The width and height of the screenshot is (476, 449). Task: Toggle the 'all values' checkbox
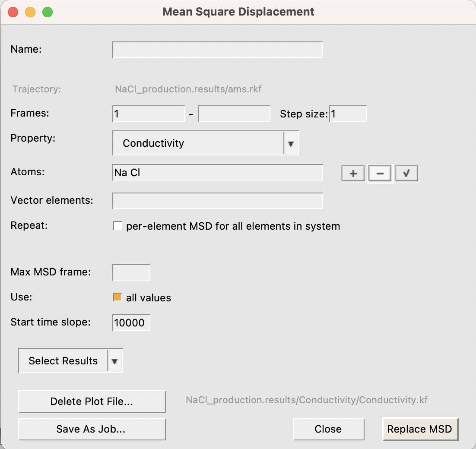pyautogui.click(x=117, y=297)
